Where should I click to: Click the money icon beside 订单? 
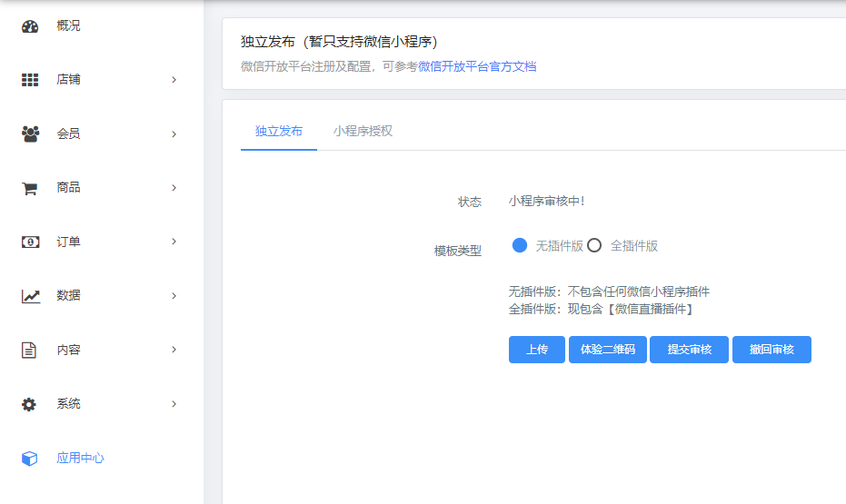30,242
